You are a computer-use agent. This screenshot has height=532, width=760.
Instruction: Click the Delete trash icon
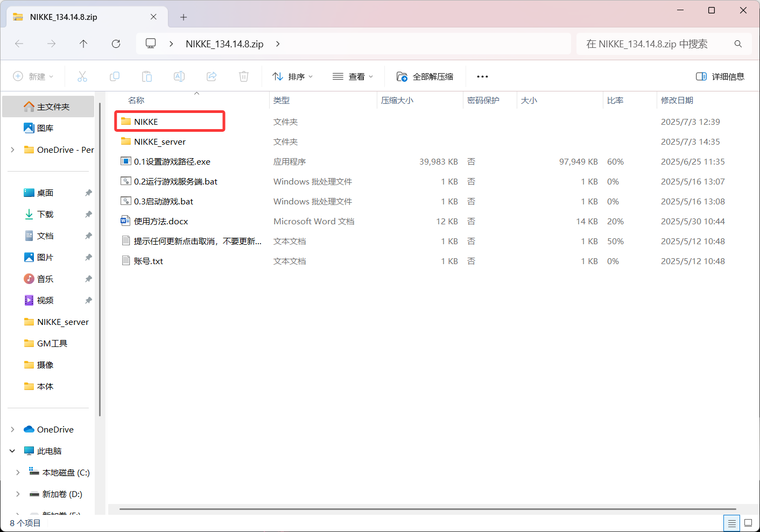coord(244,76)
